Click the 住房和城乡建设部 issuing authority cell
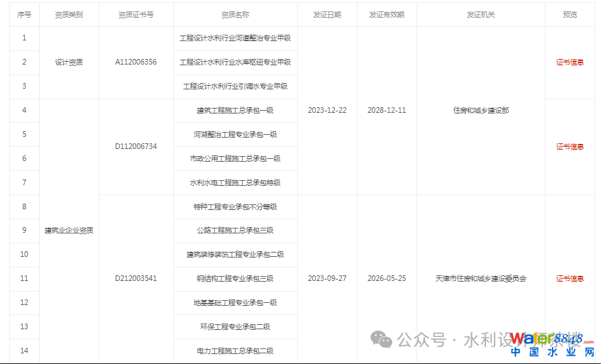The image size is (601, 364). click(480, 111)
